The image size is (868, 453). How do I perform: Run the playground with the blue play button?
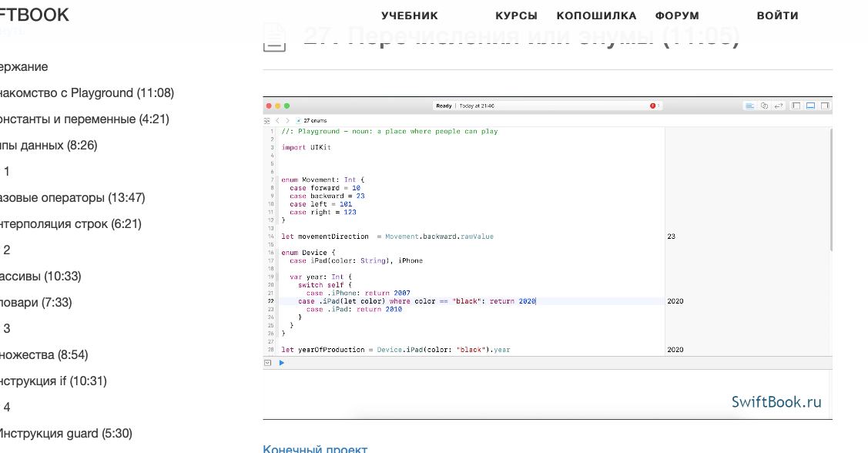tap(282, 363)
